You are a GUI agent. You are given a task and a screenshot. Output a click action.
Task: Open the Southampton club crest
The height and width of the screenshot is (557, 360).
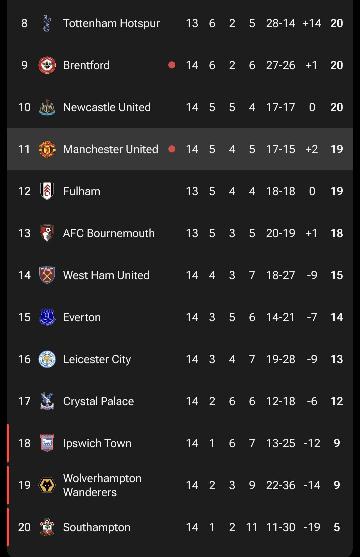[47, 527]
